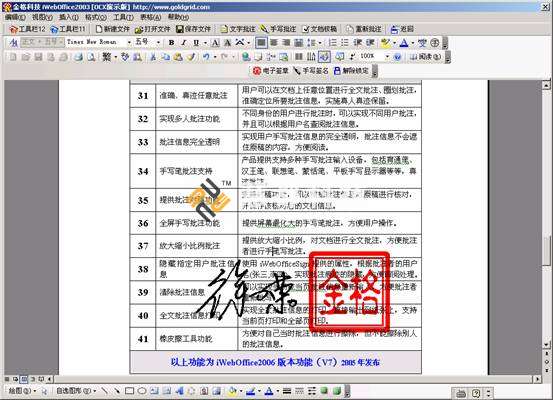Click the Print Preview icon
Image resolution: width=553 pixels, height=400 pixels.
coord(91,56)
